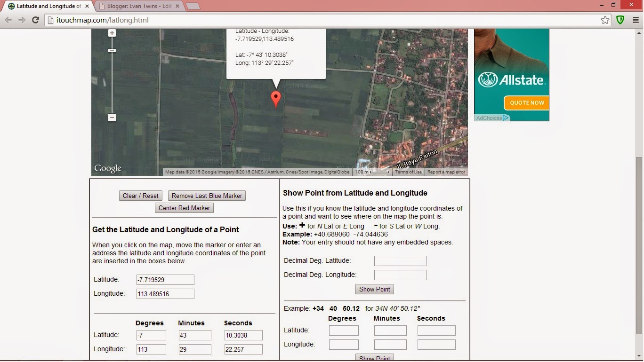The width and height of the screenshot is (644, 362).
Task: Center the red marker on the map
Action: [184, 208]
